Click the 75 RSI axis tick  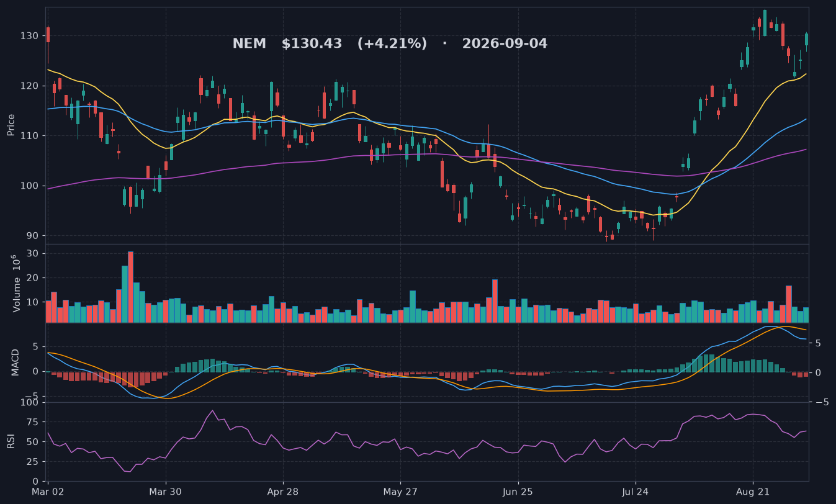(33, 423)
